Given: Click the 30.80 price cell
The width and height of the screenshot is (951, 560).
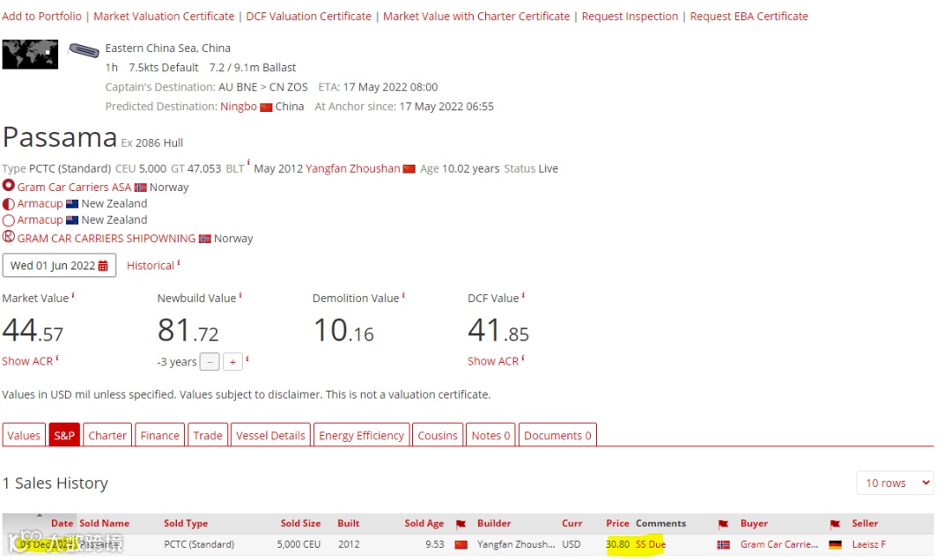Looking at the screenshot, I should (x=617, y=545).
